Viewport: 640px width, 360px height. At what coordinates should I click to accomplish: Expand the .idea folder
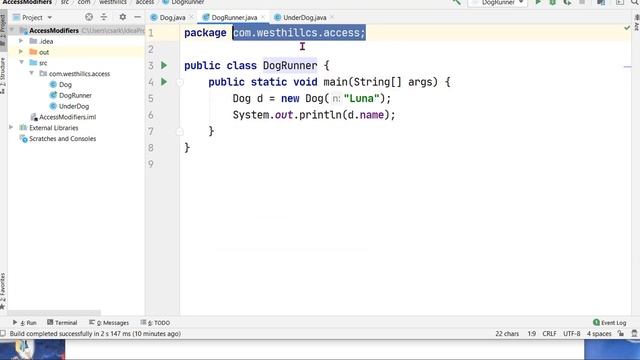tap(21, 41)
